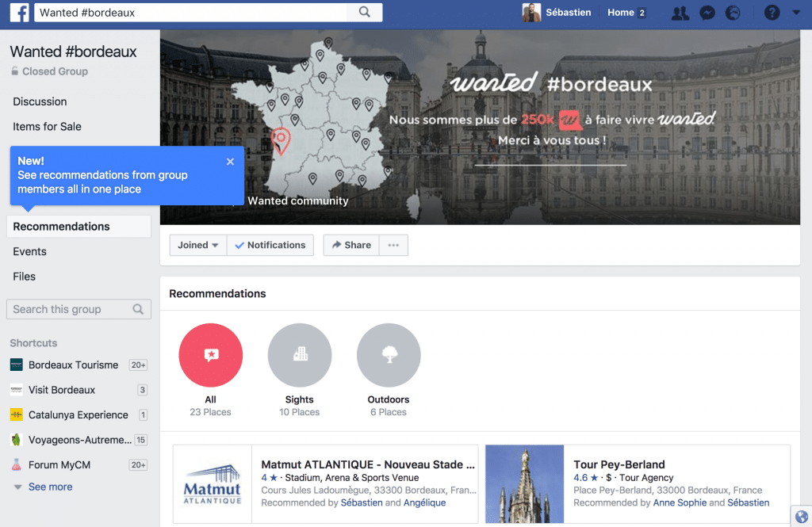The width and height of the screenshot is (812, 527).
Task: Select the Sights category circle icon
Action: click(299, 355)
